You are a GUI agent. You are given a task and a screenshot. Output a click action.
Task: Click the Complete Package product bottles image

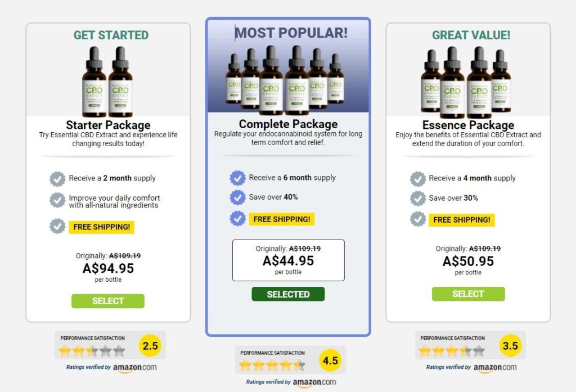(x=288, y=79)
